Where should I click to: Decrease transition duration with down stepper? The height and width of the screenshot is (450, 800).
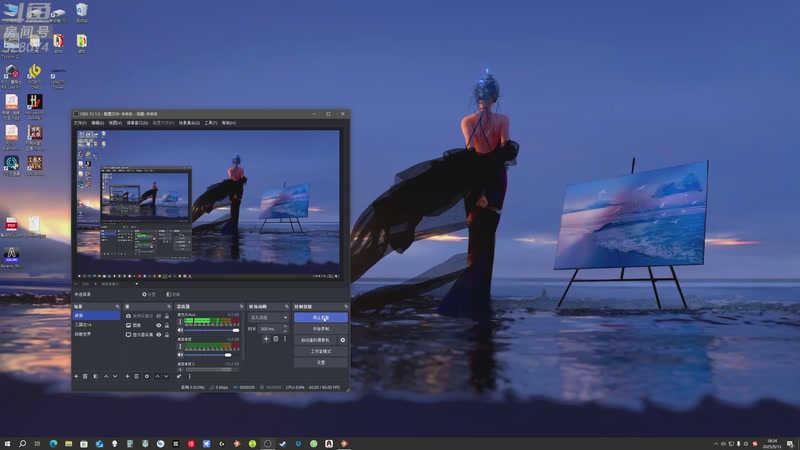click(285, 332)
